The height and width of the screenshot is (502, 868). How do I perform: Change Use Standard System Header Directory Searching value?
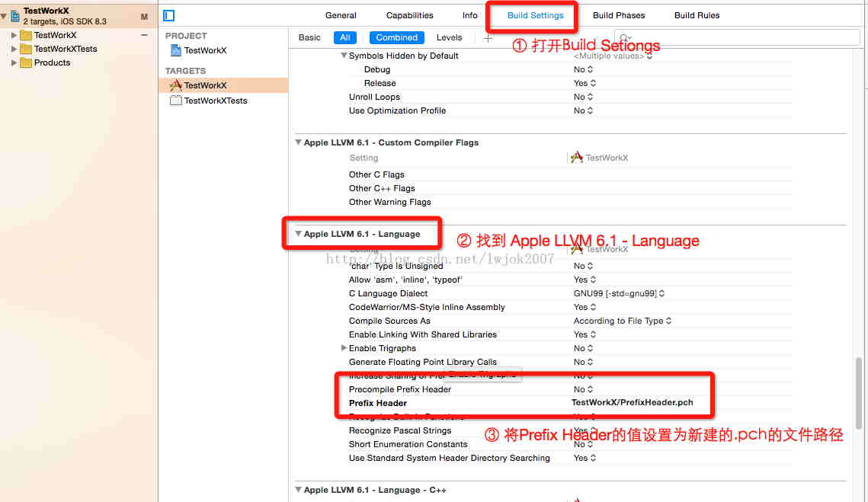point(585,459)
